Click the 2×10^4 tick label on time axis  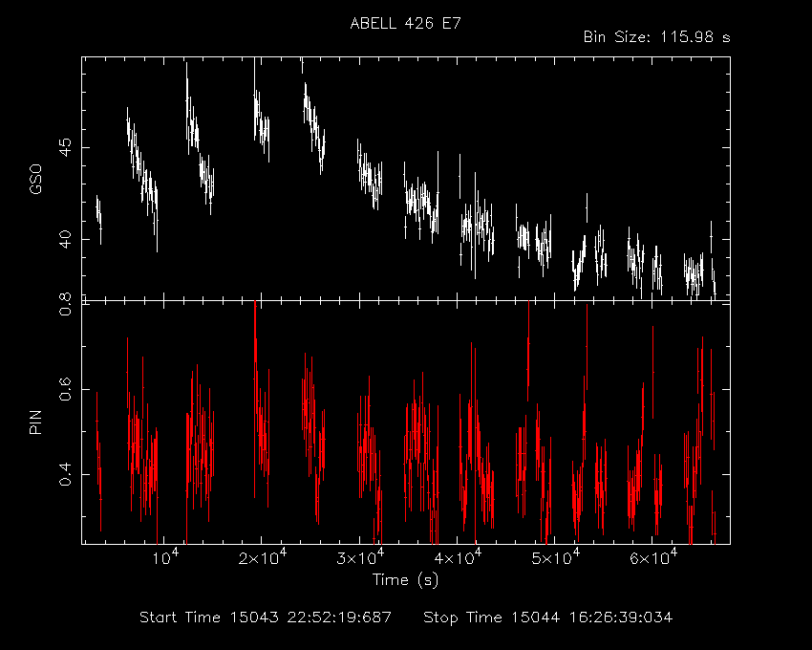(263, 557)
